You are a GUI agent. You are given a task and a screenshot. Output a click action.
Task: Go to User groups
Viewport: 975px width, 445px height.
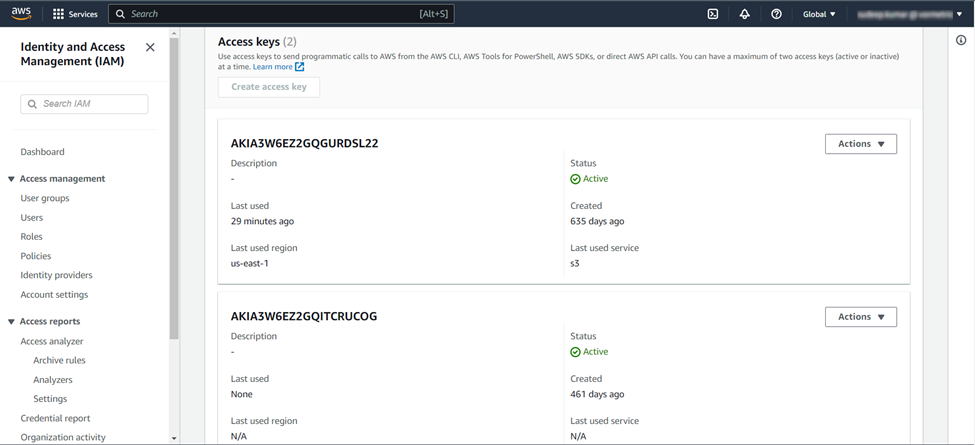point(45,198)
